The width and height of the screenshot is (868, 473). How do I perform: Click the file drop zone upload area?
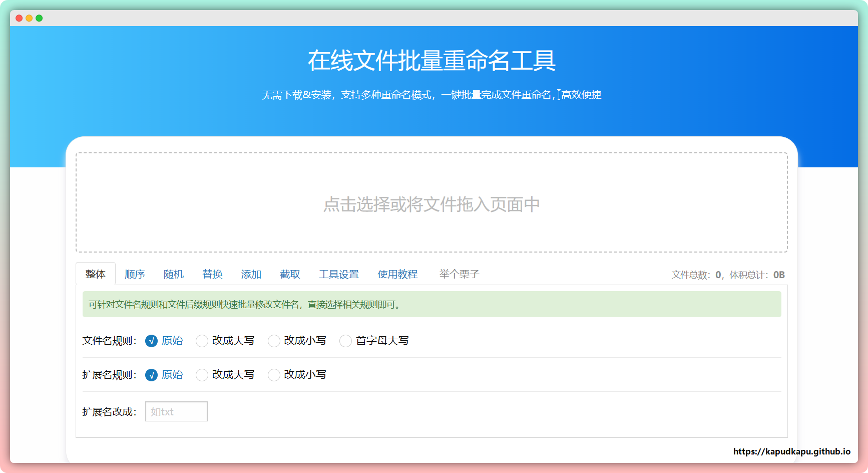pos(431,202)
